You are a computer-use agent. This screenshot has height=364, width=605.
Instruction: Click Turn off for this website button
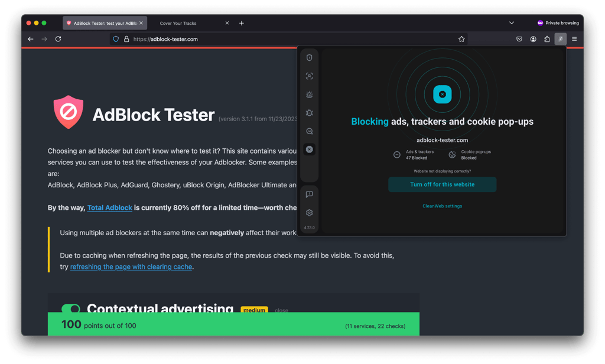pyautogui.click(x=442, y=184)
